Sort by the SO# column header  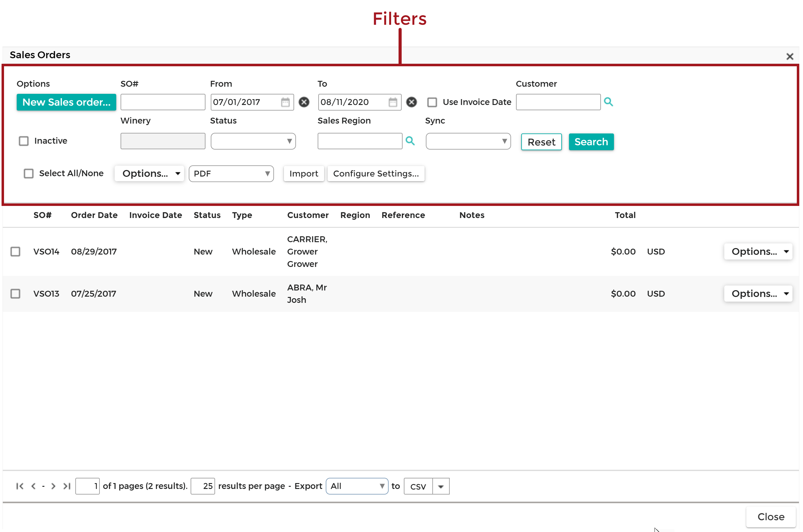click(x=43, y=216)
